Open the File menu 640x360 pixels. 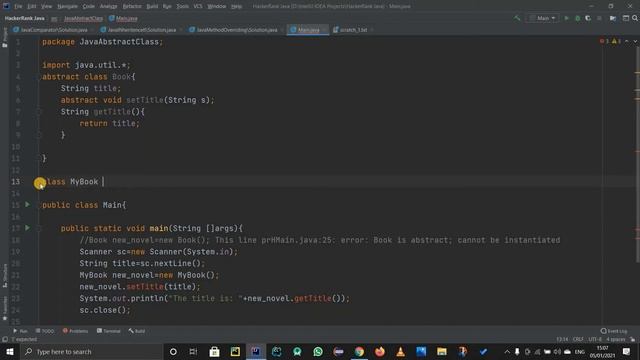pos(18,6)
